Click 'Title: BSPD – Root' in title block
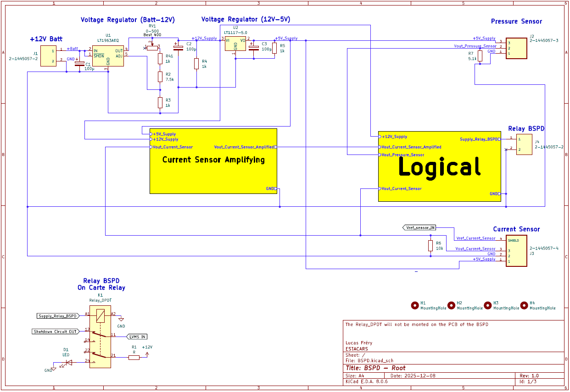Viewport: 570px width, 392px height. (375, 368)
